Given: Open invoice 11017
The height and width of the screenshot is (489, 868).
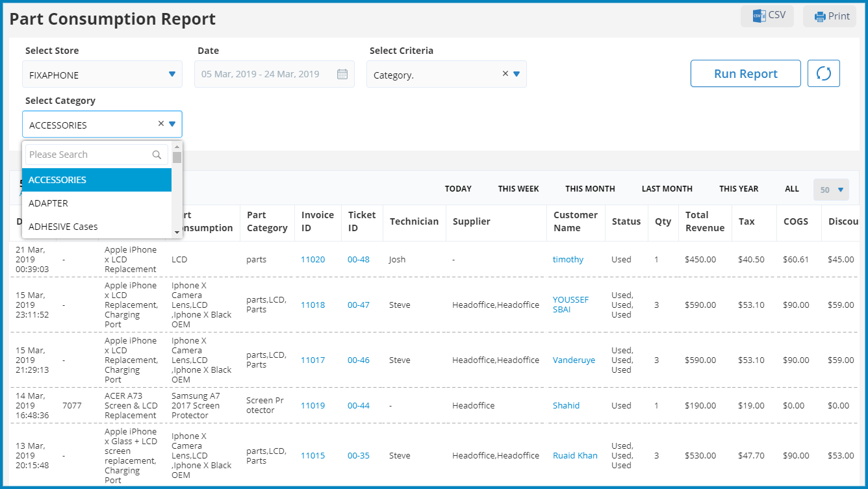Looking at the screenshot, I should tap(313, 360).
